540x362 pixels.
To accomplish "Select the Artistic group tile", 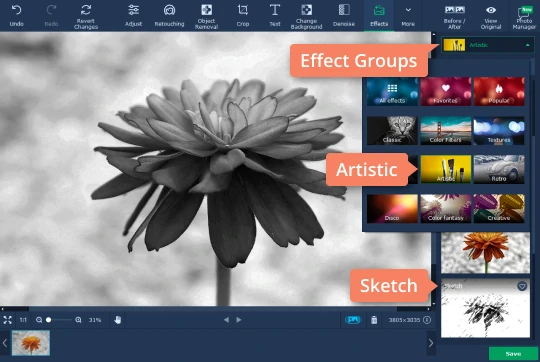I will tap(446, 169).
